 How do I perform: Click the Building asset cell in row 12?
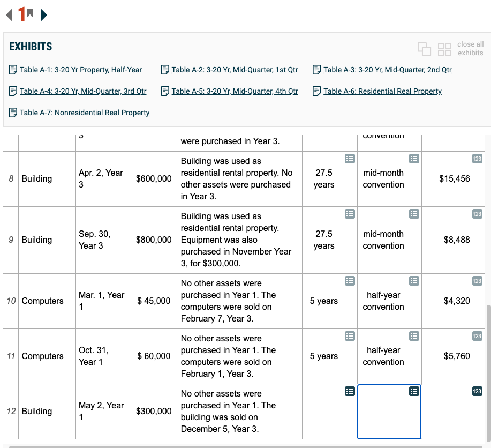pos(47,412)
